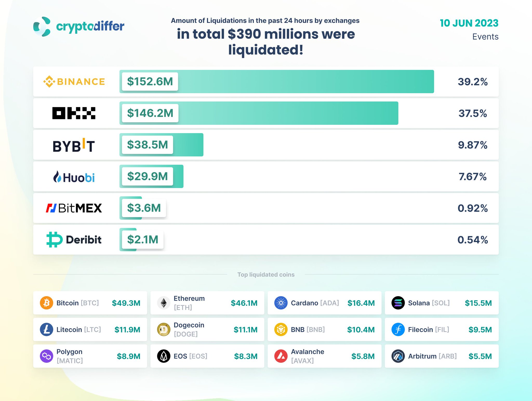Click the Litecoin coin icon

(46, 329)
